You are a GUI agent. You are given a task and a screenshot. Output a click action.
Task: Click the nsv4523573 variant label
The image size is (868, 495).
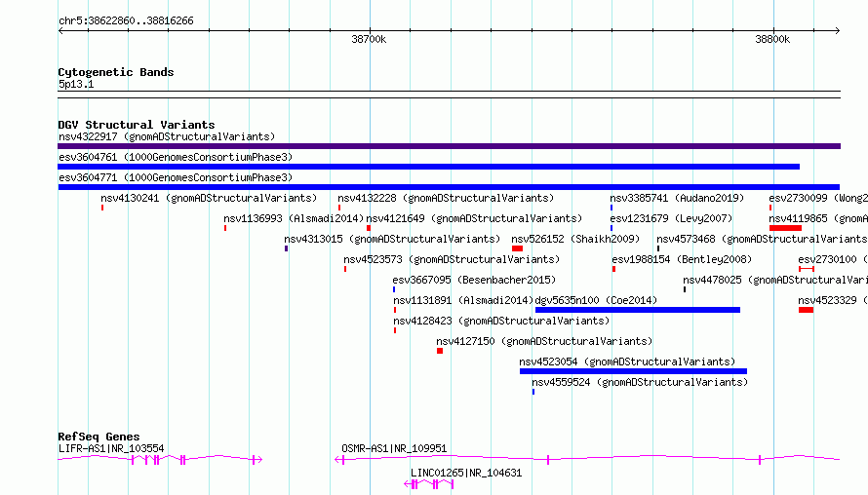[x=452, y=259]
